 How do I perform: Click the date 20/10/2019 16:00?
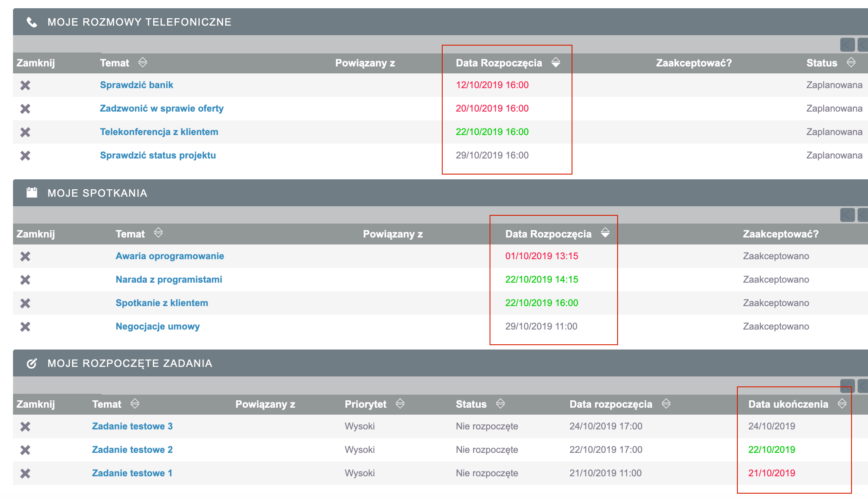pyautogui.click(x=492, y=109)
